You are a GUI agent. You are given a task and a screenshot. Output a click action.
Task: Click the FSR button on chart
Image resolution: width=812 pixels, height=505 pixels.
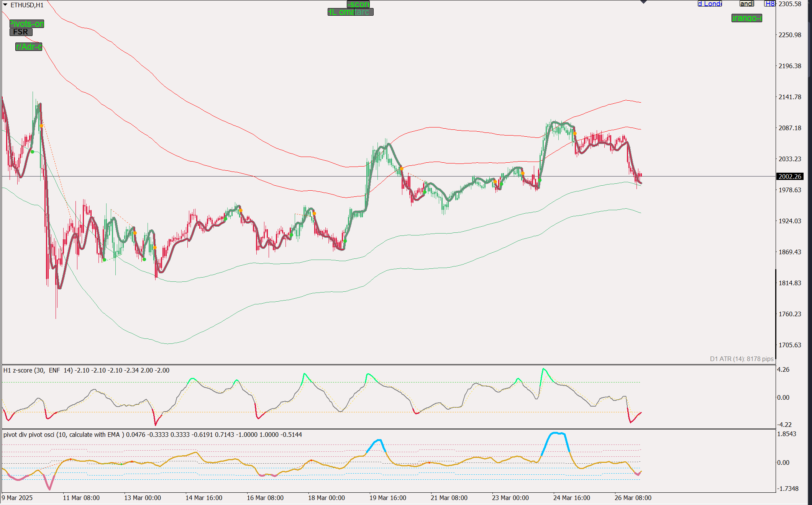[x=21, y=32]
